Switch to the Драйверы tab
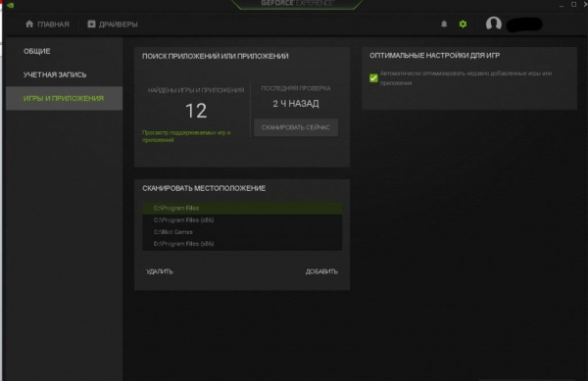 (x=113, y=24)
